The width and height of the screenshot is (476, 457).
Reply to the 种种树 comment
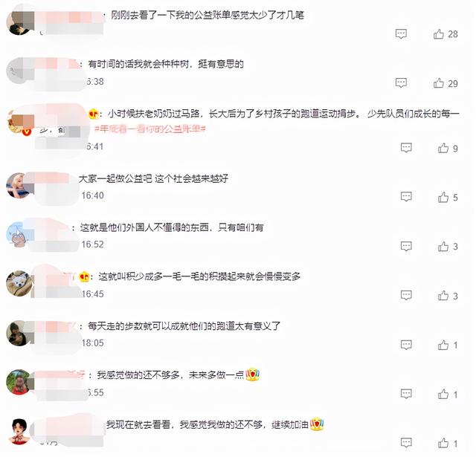[x=401, y=82]
